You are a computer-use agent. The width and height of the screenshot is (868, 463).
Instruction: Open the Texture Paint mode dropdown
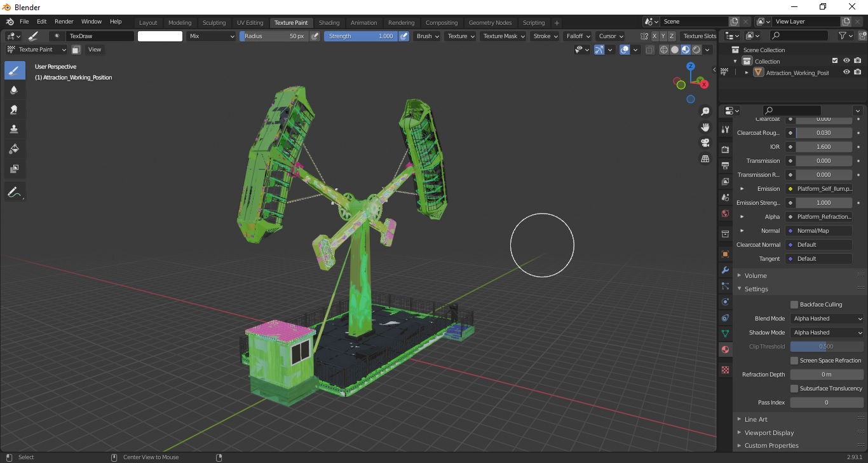point(36,50)
